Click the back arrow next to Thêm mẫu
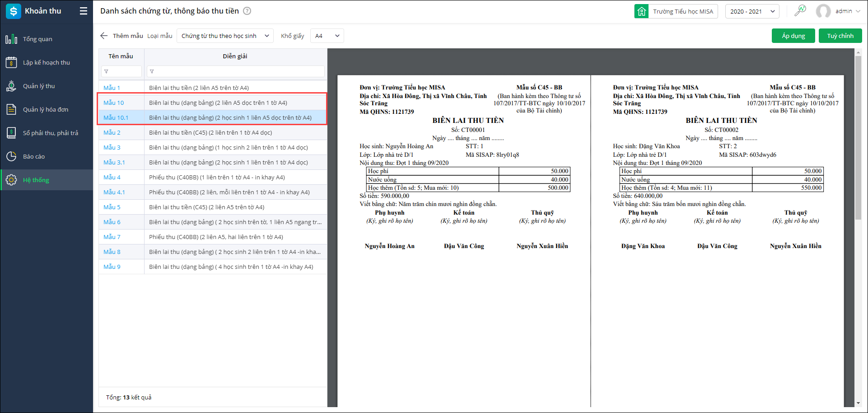The image size is (868, 413). pyautogui.click(x=104, y=36)
